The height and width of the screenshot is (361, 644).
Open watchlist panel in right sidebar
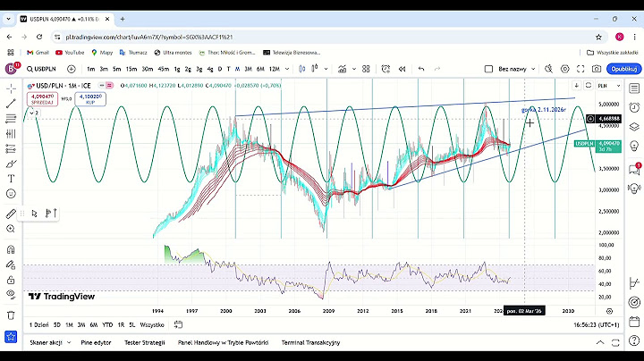(634, 88)
